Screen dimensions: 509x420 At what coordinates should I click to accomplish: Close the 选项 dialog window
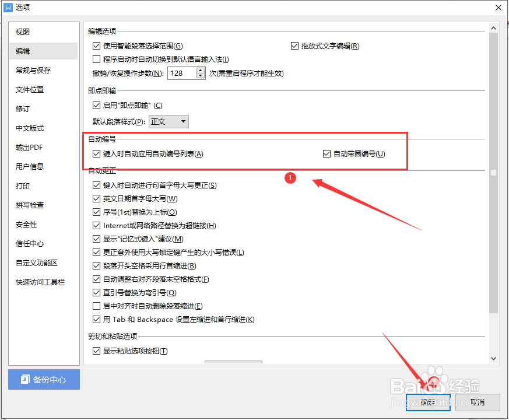499,8
